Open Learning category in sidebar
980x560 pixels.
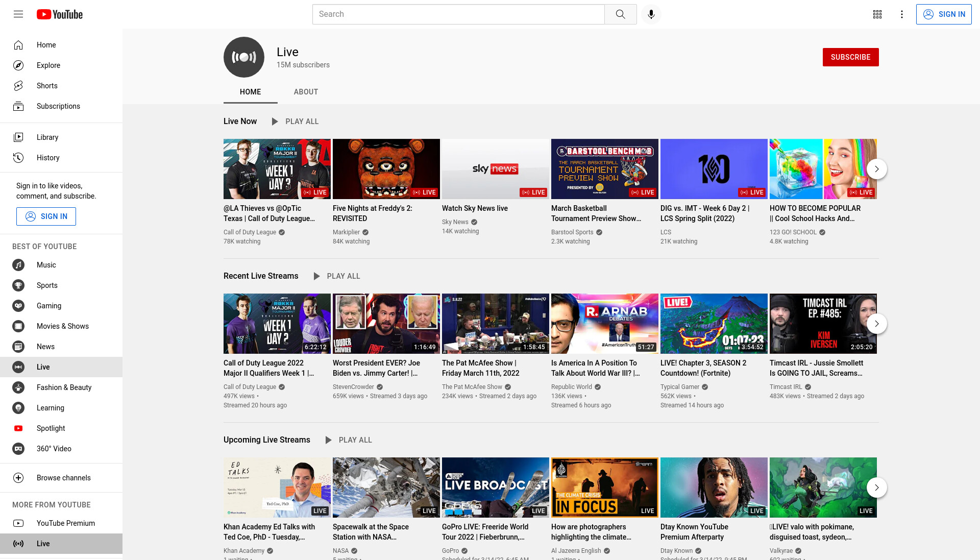click(61, 408)
